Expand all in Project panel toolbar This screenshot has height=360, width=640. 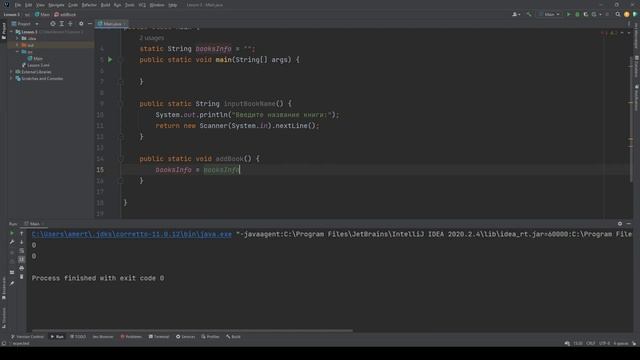point(62,24)
